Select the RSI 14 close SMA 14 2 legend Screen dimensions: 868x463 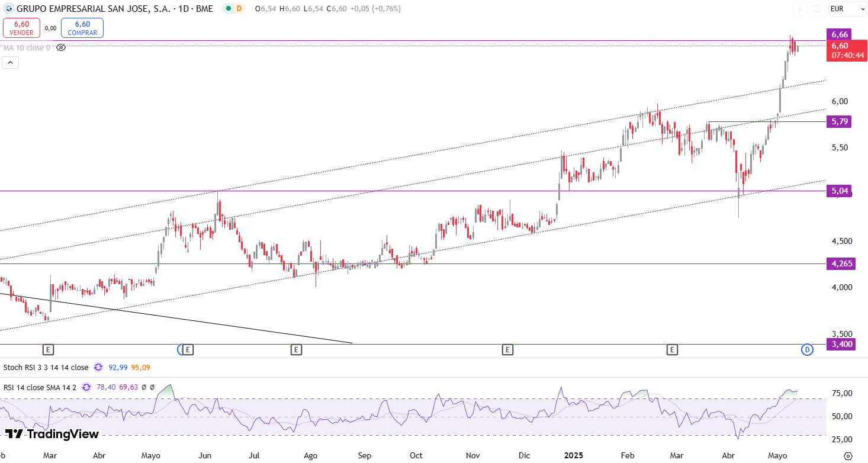[x=40, y=387]
